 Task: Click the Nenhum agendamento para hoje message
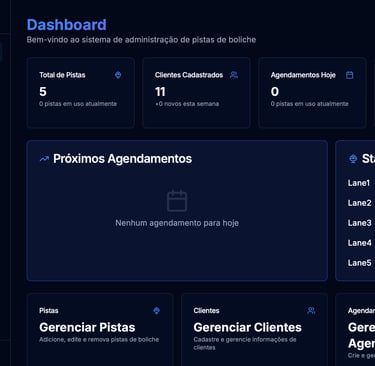click(177, 223)
